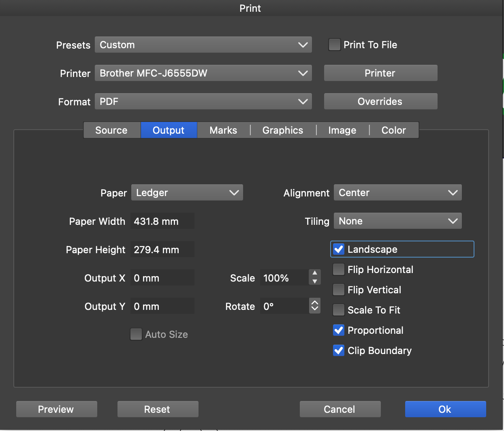
Task: Uncheck the Landscape option
Action: [339, 250]
